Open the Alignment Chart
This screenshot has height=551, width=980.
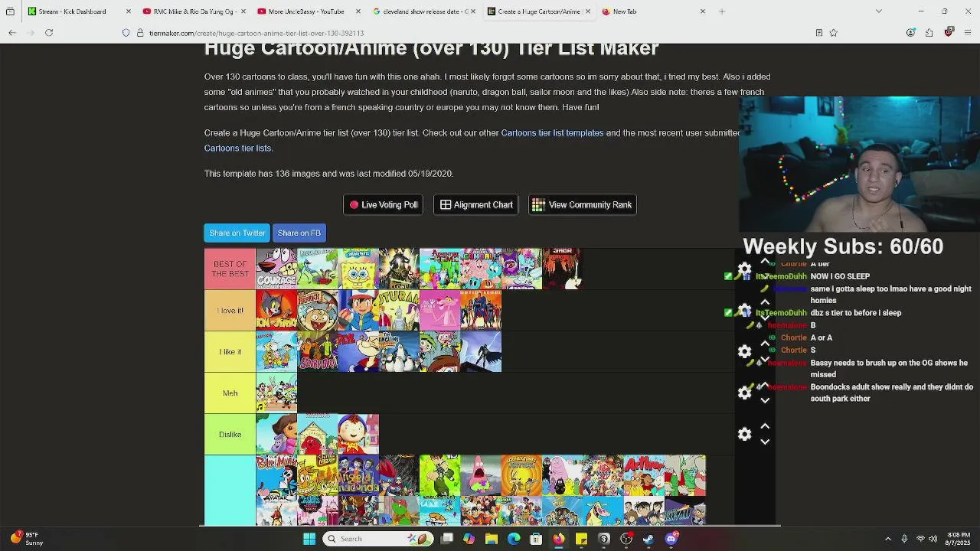(x=475, y=204)
